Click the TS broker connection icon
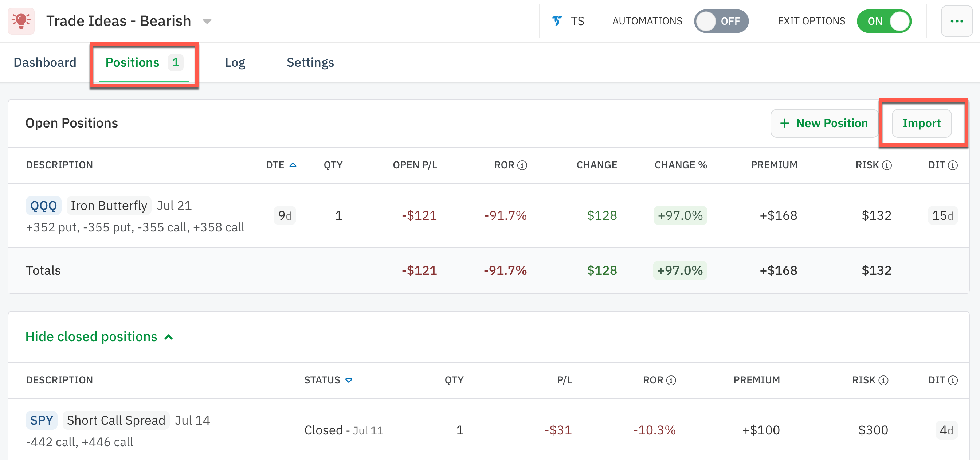 tap(557, 21)
